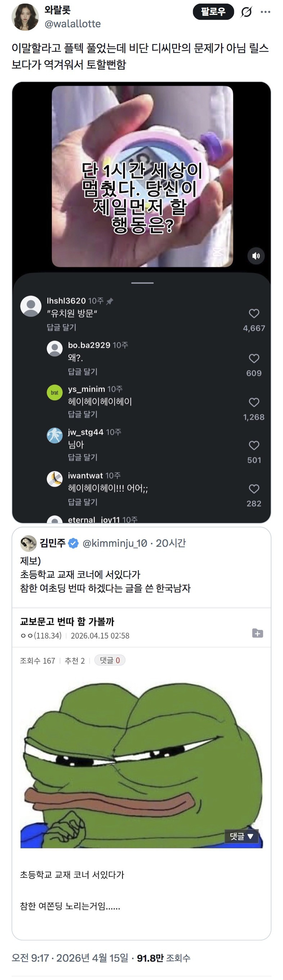Expand the 댓글 ▼ dropdown on frog image
This screenshot has width=283, height=980.
pyautogui.click(x=242, y=836)
